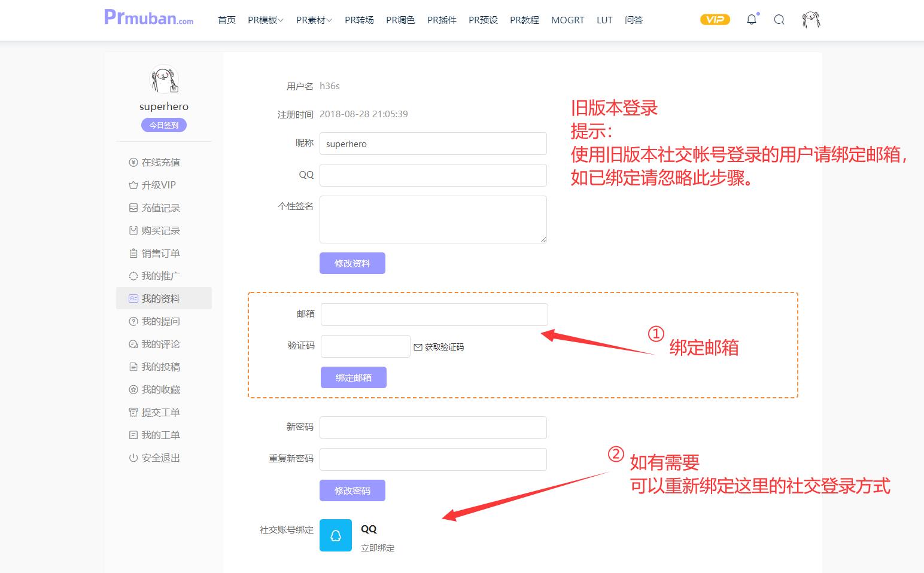Open the PR转场 menu item
The width and height of the screenshot is (924, 573).
click(359, 20)
